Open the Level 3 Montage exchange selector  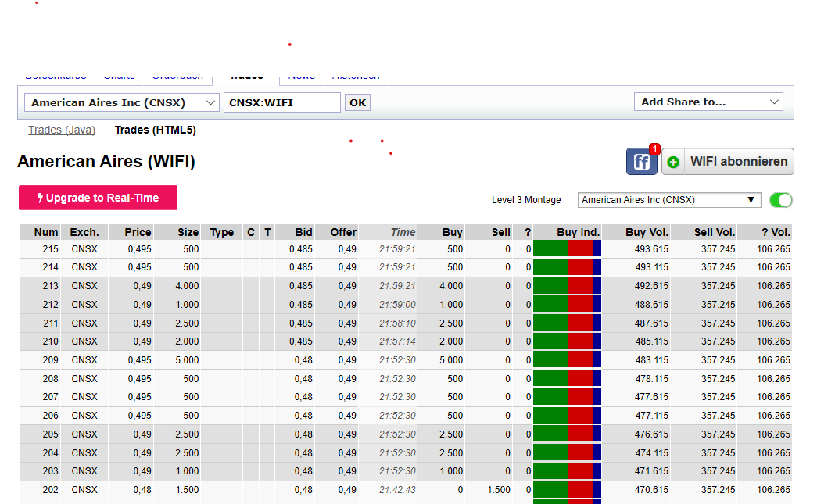[x=669, y=200]
